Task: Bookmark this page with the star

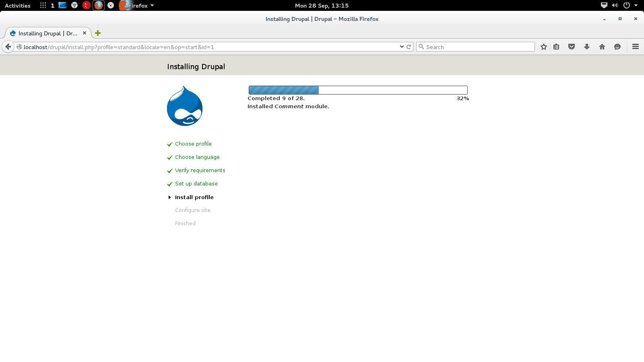Action: pos(544,47)
